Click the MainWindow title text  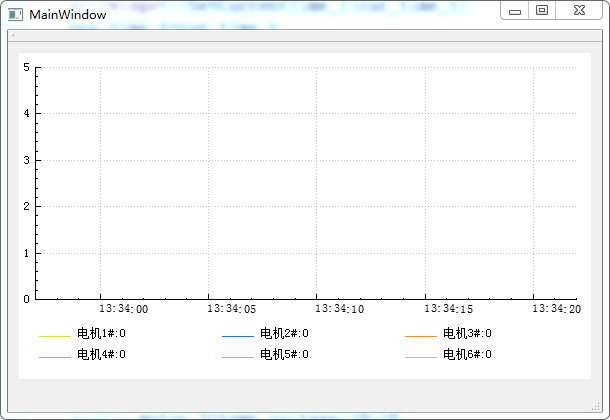[68, 15]
